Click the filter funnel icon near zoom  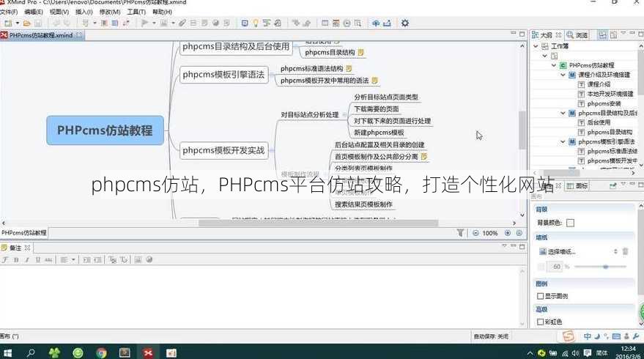click(460, 233)
